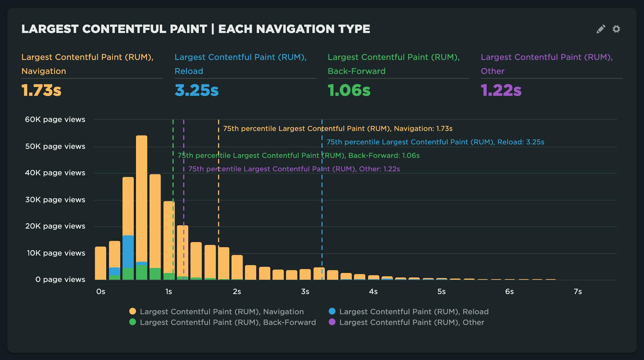
Task: Click the green Back-Forward legend dot
Action: (132, 322)
